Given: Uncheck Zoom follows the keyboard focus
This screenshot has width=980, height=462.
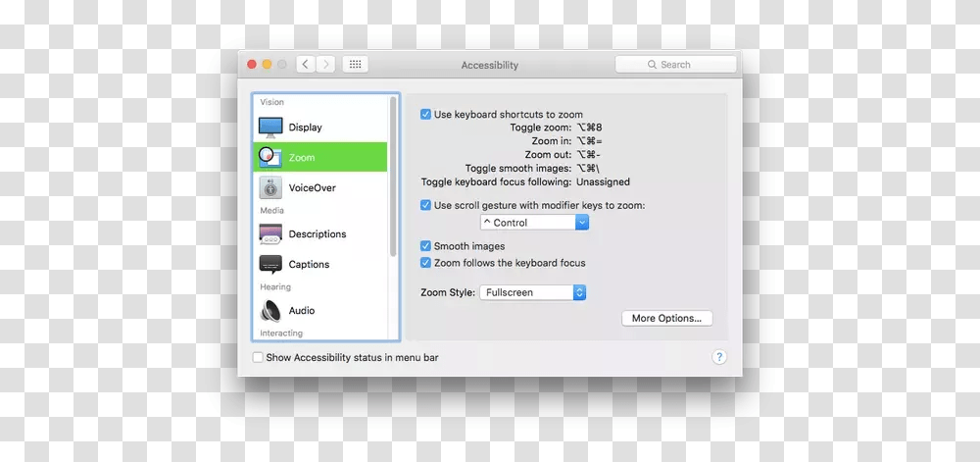Looking at the screenshot, I should coord(425,263).
